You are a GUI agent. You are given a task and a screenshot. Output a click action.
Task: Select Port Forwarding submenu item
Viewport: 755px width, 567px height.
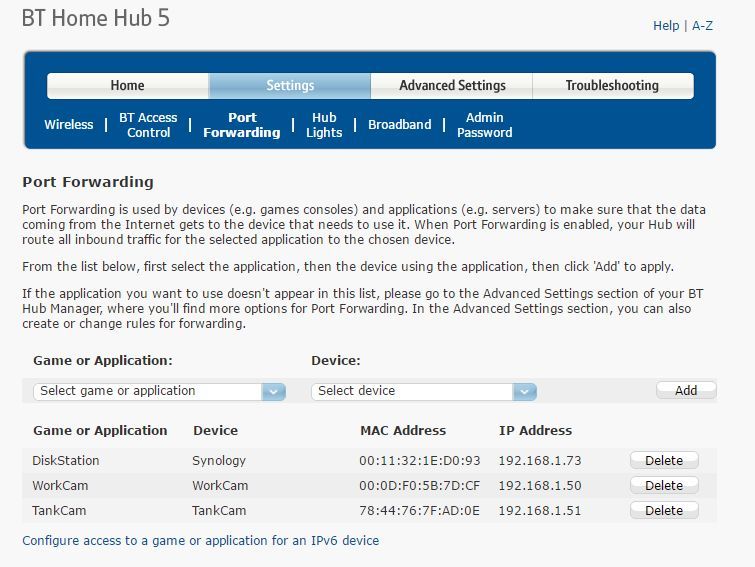point(242,125)
